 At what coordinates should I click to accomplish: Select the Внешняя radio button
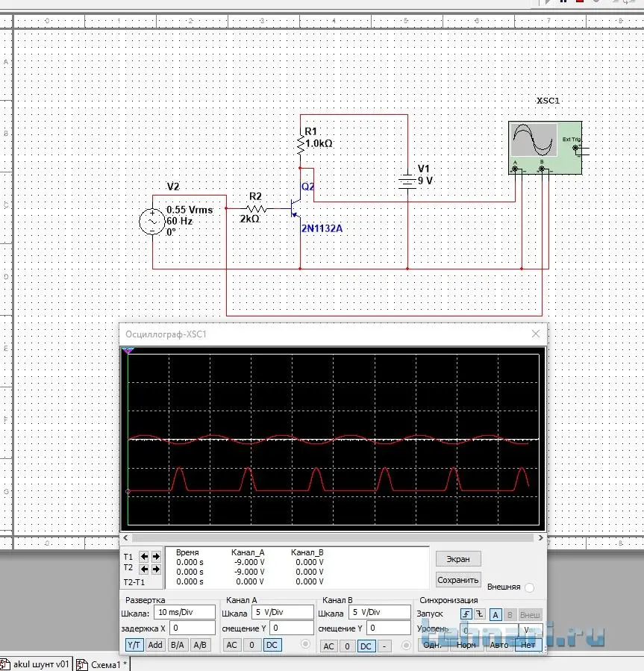tap(529, 587)
